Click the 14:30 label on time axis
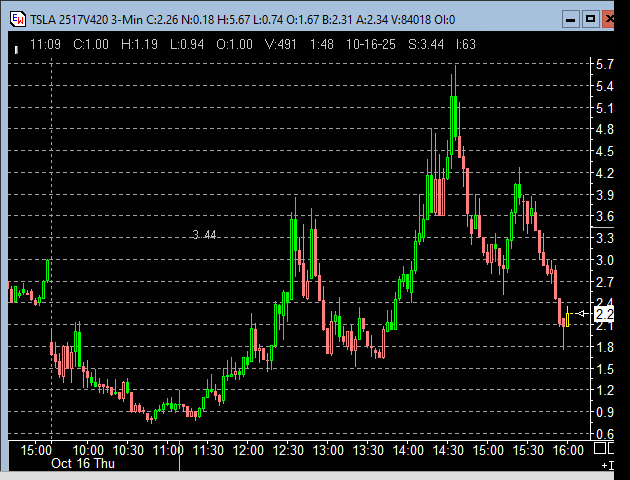Viewport: 630px width, 480px height. [448, 451]
